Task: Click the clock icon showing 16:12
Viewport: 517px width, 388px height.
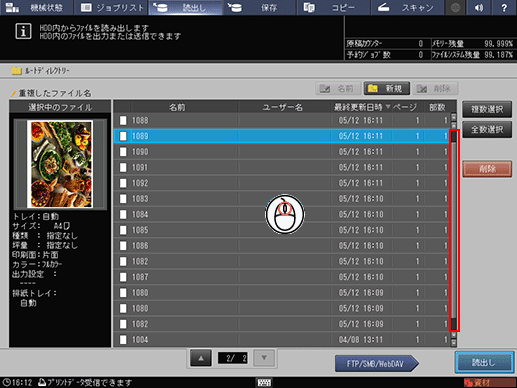Action: click(x=6, y=382)
